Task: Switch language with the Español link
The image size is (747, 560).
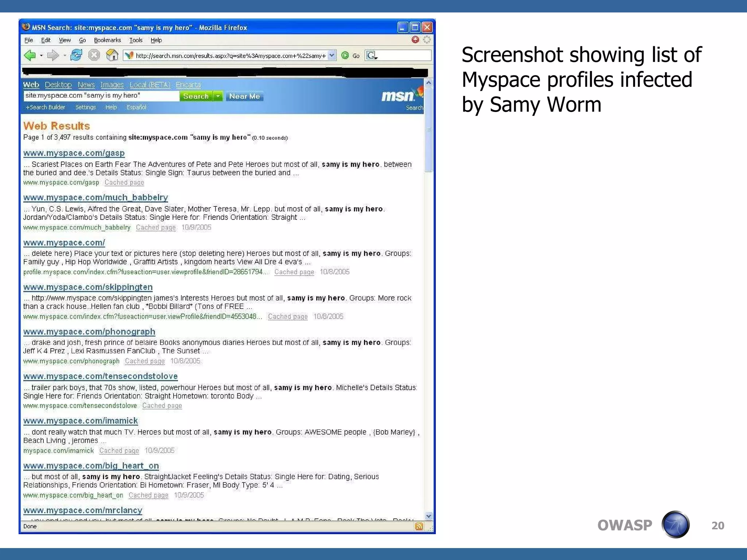Action: [136, 107]
